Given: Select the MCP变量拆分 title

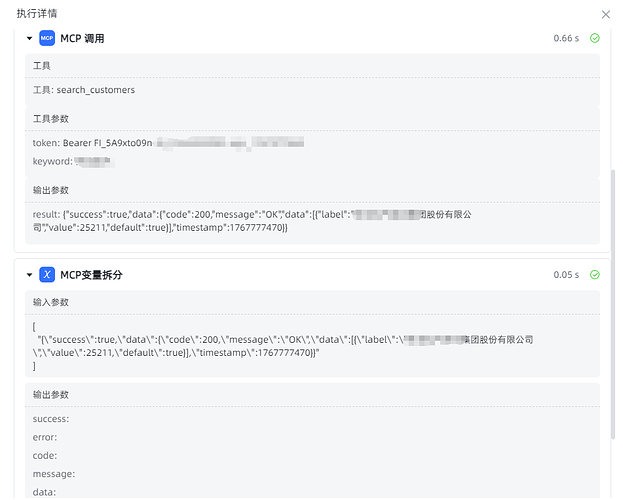Looking at the screenshot, I should coord(91,275).
